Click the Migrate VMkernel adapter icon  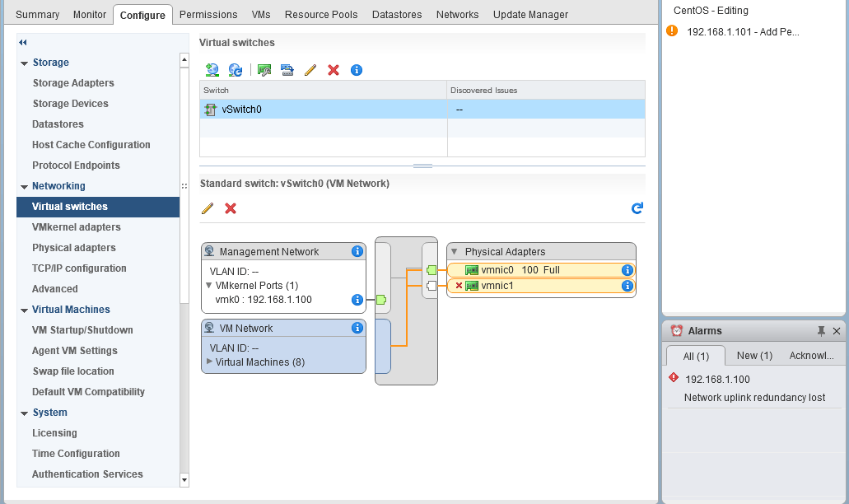tap(287, 69)
